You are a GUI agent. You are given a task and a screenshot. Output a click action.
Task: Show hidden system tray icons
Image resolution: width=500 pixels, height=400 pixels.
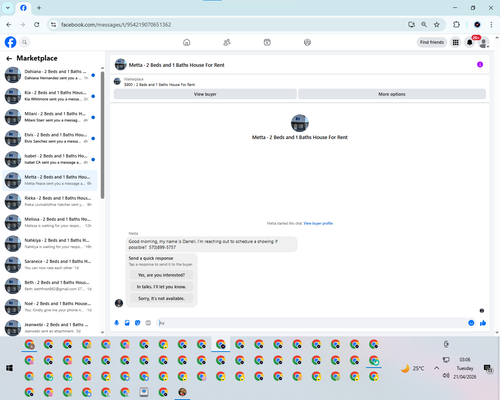coord(437,368)
